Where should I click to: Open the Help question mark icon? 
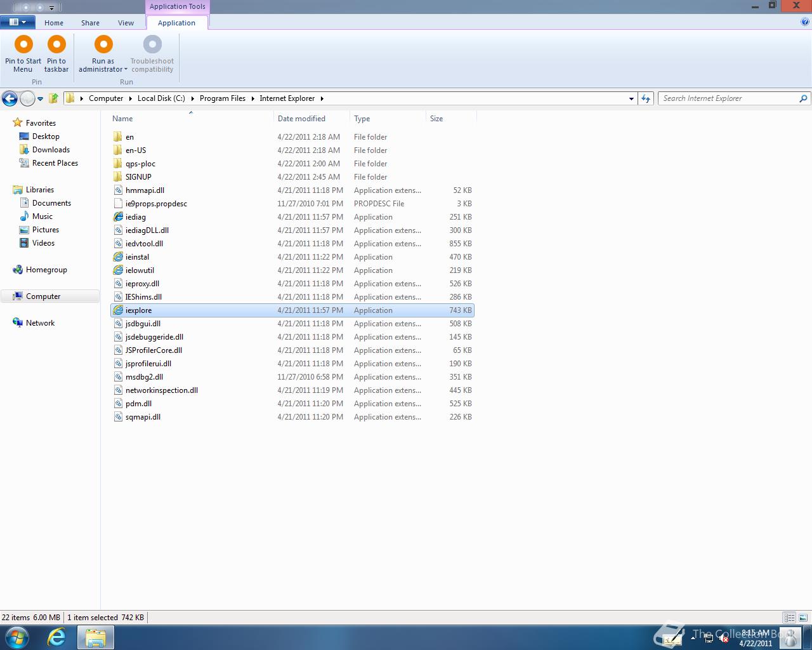click(x=805, y=22)
